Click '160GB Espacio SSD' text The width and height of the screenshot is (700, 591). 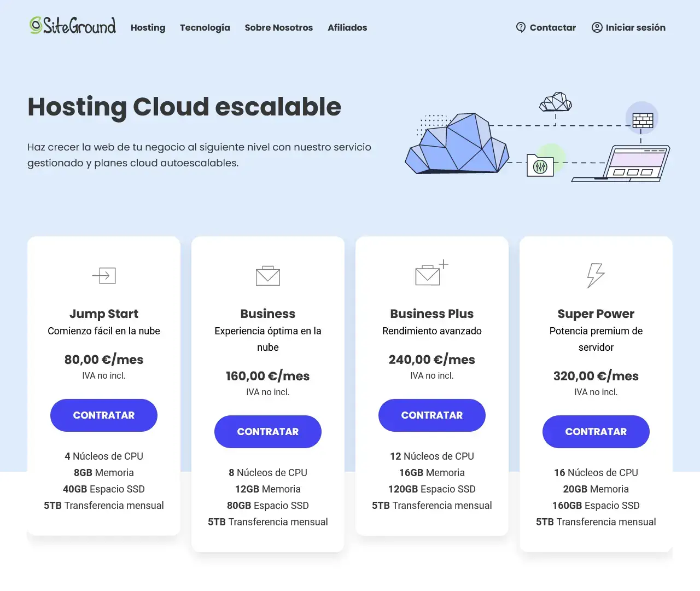(x=596, y=506)
